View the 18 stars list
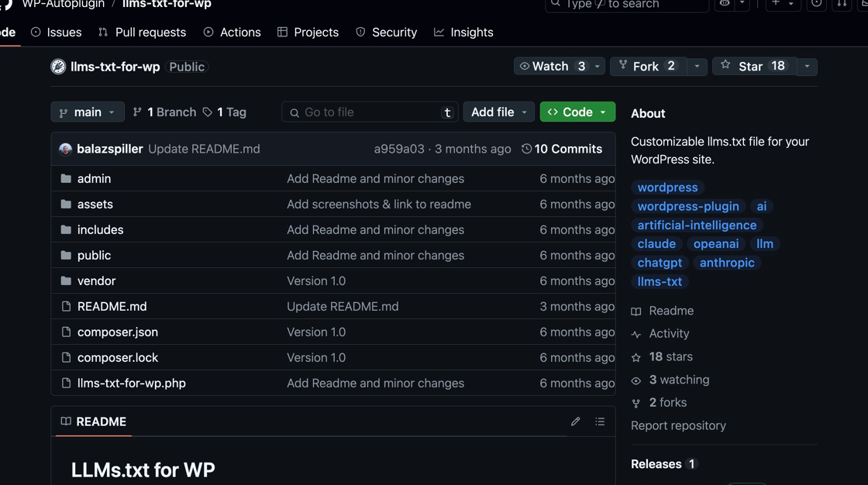 [662, 356]
